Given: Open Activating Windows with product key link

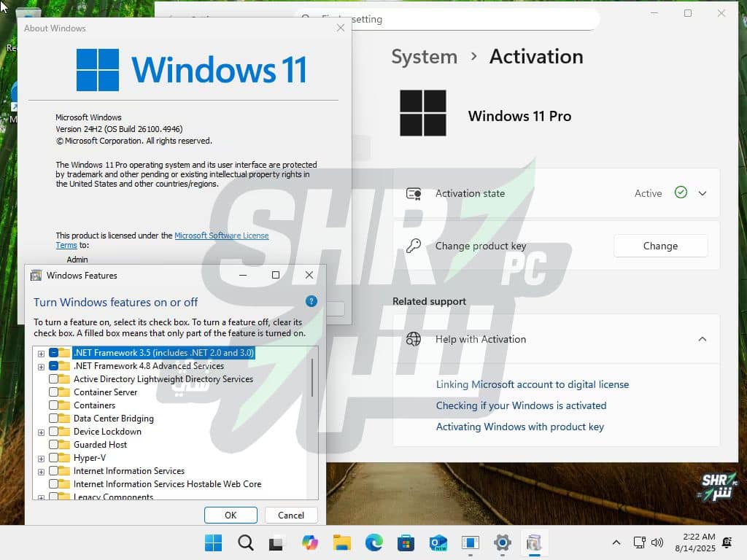Looking at the screenshot, I should tap(519, 427).
